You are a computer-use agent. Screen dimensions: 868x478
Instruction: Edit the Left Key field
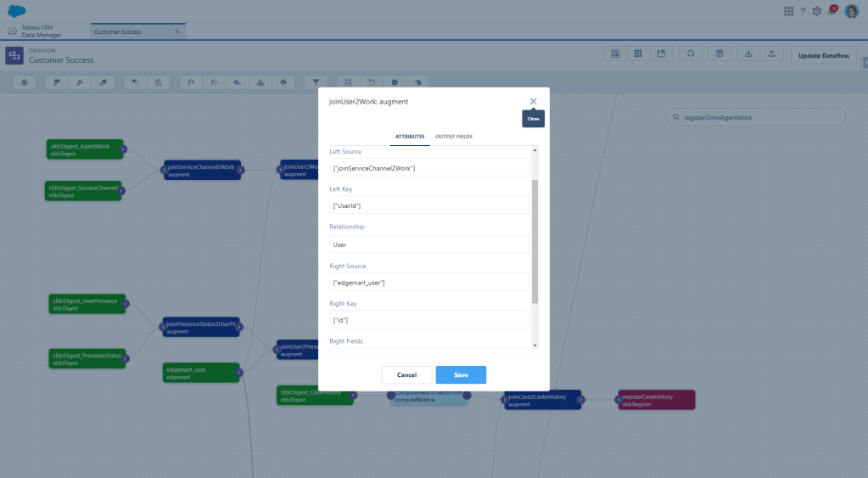click(429, 205)
